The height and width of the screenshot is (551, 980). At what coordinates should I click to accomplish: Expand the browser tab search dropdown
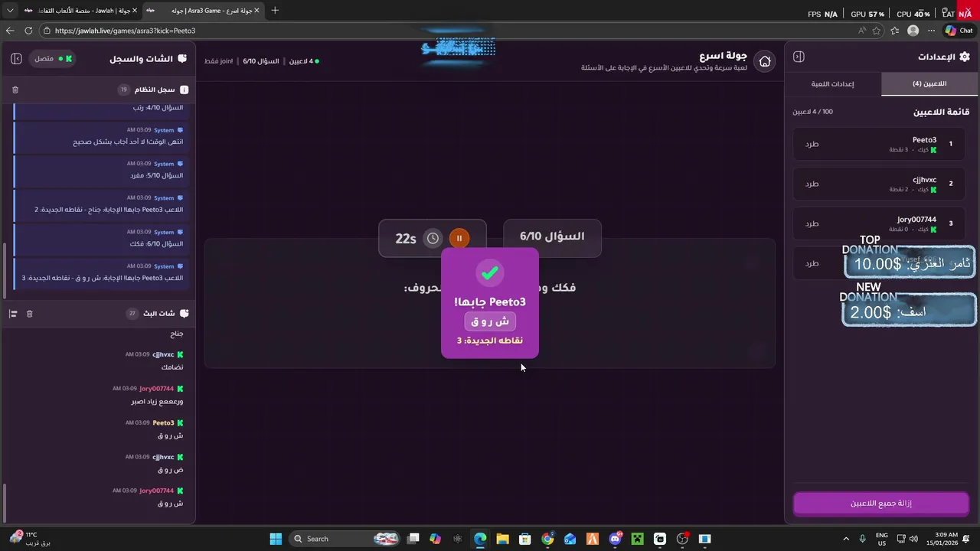[10, 11]
